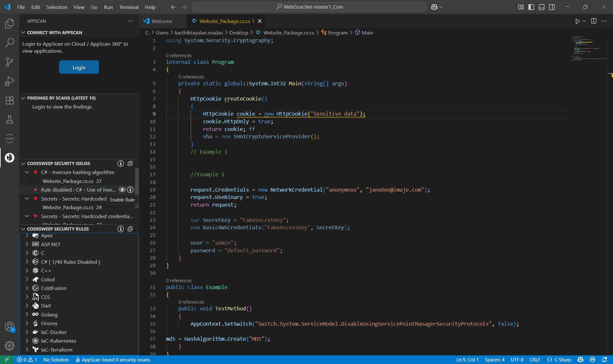Click the split editor right icon
This screenshot has height=364, width=613.
(594, 21)
